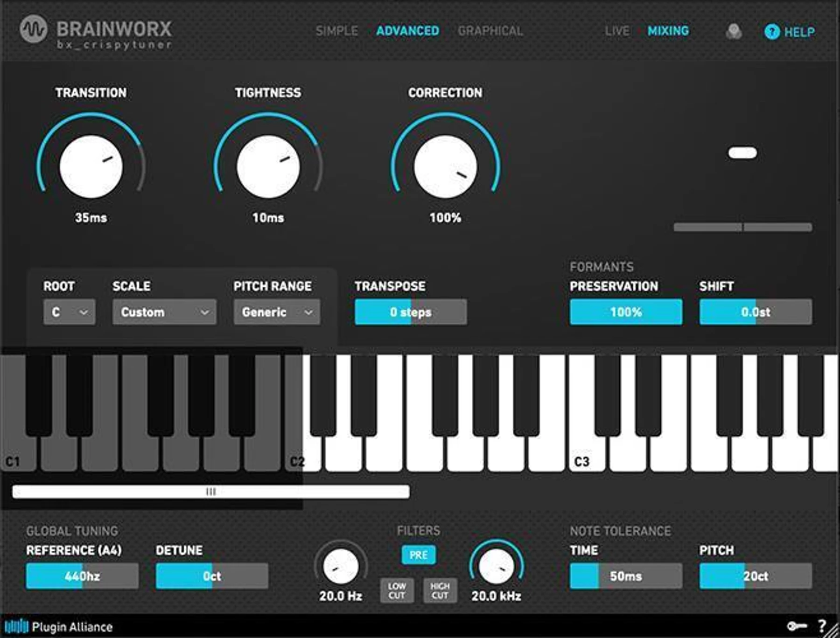
Task: Click the Plugin Alliance text label
Action: (x=72, y=627)
